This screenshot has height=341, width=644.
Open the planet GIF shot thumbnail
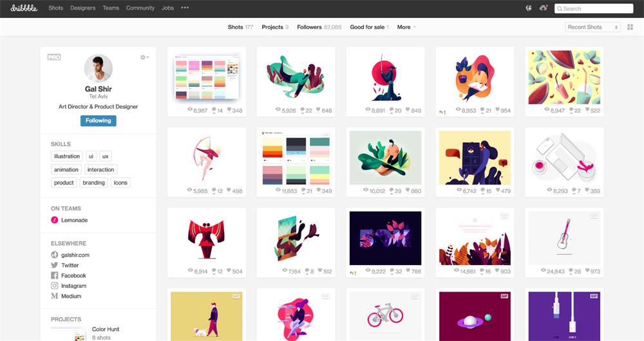point(475,316)
